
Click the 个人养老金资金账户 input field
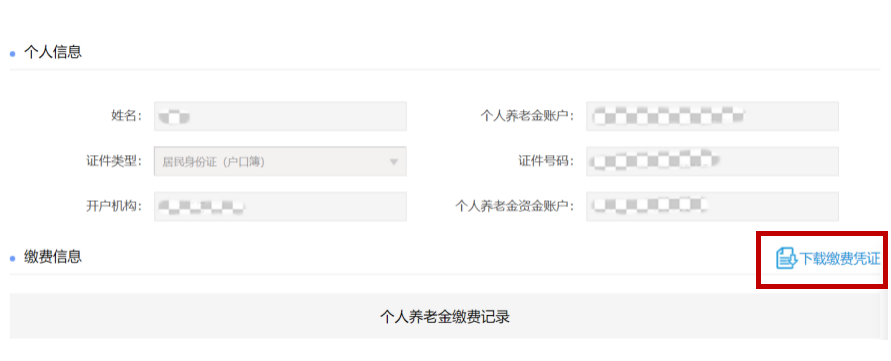(x=713, y=206)
